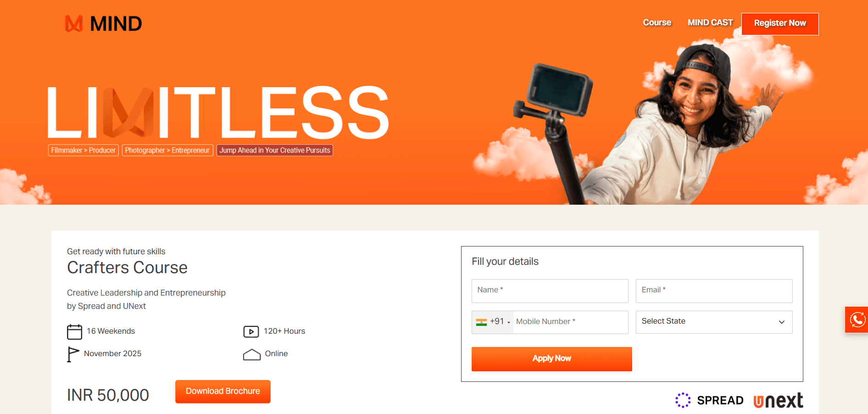Click the calendar icon beside 16 Weekends
Viewport: 868px width, 414px height.
point(74,331)
